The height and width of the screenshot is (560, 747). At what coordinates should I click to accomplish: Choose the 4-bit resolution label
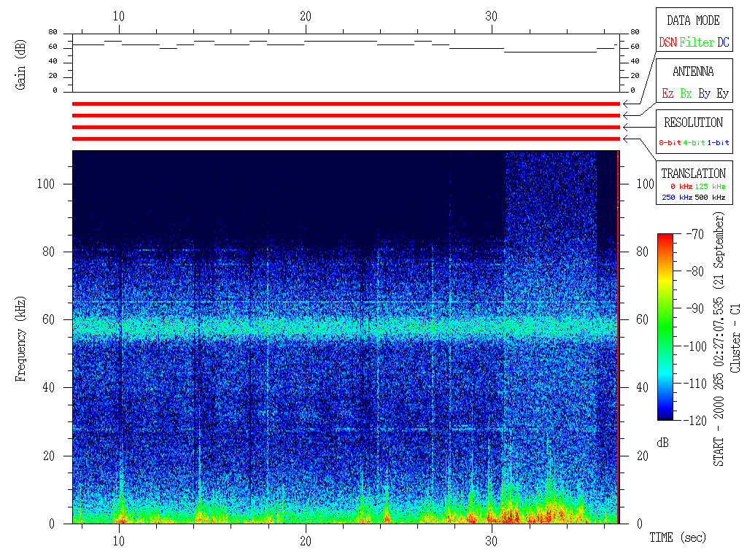(694, 143)
